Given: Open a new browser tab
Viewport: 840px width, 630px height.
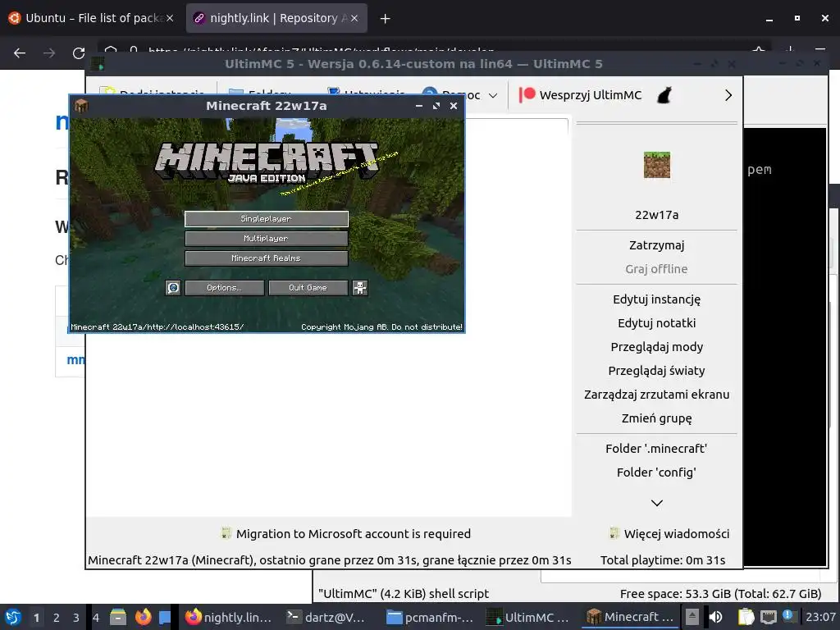Looking at the screenshot, I should pos(386,19).
